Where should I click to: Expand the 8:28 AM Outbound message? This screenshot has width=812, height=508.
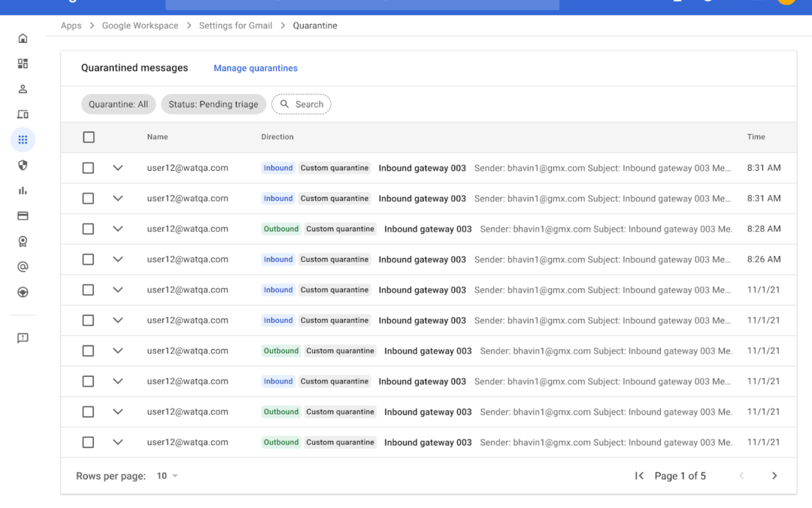tap(118, 229)
